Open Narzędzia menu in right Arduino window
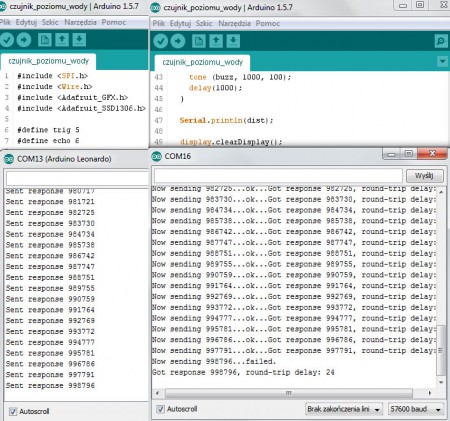Image resolution: width=450 pixels, height=421 pixels. (234, 23)
